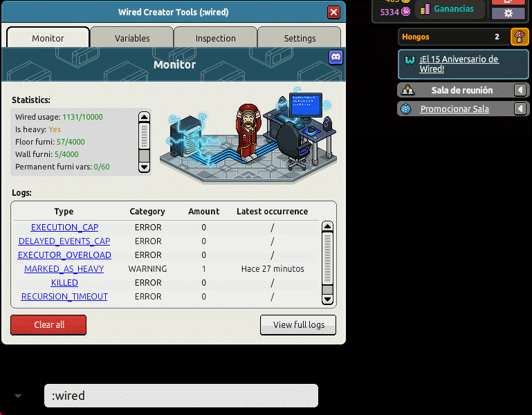Click the Wired anniversary W icon
Viewport: 532px width, 415px height.
coord(410,60)
